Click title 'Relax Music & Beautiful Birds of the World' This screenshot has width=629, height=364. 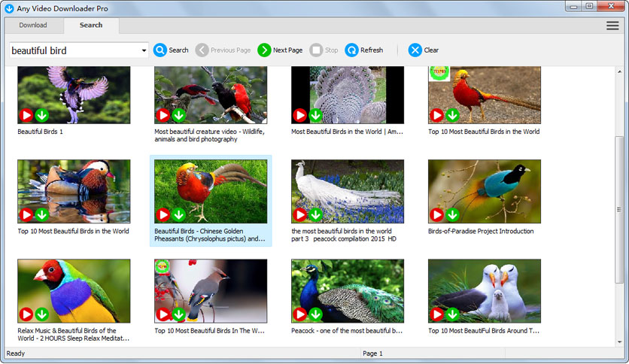[x=74, y=335]
